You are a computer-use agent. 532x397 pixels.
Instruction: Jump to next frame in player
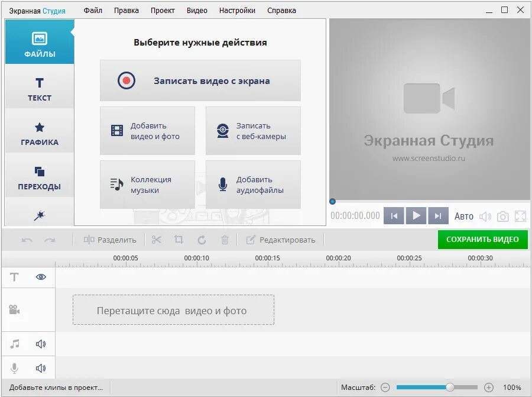point(439,215)
